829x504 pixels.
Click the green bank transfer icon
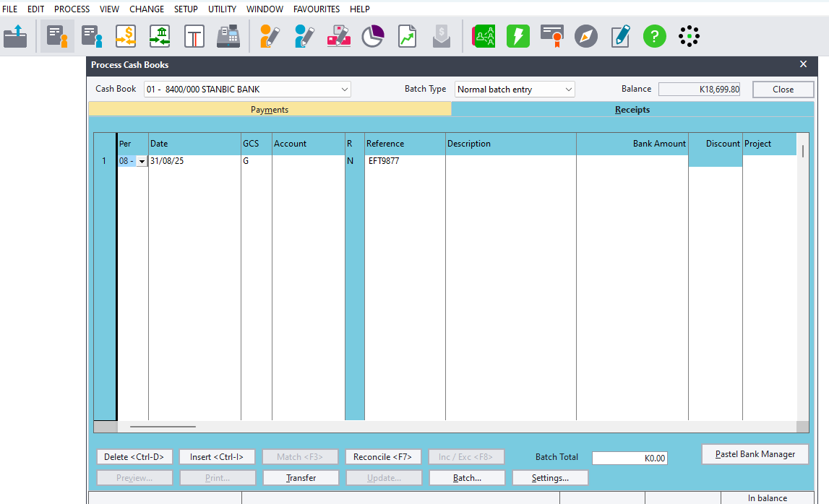(160, 36)
